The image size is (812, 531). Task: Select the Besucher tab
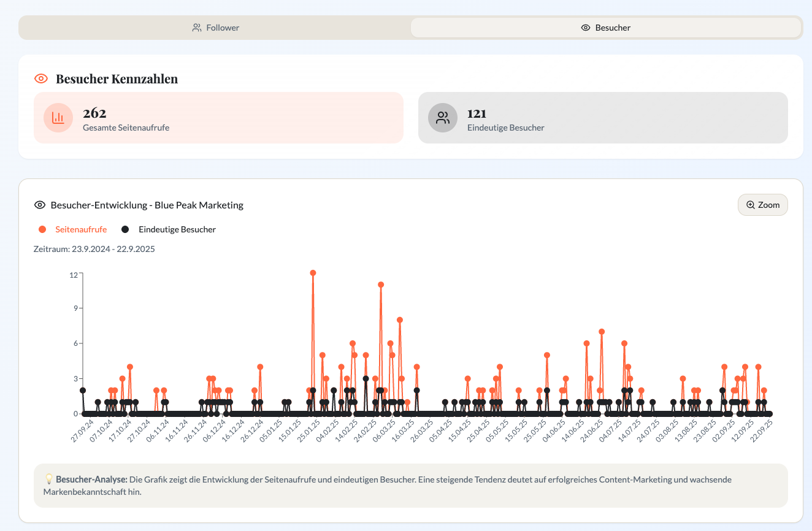coord(605,28)
